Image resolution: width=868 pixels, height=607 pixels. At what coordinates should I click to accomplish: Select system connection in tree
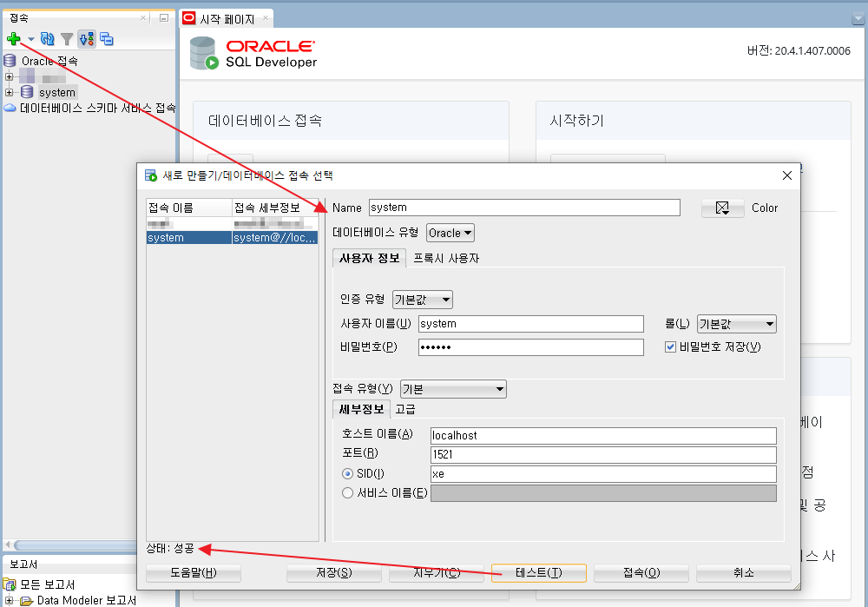pyautogui.click(x=57, y=93)
